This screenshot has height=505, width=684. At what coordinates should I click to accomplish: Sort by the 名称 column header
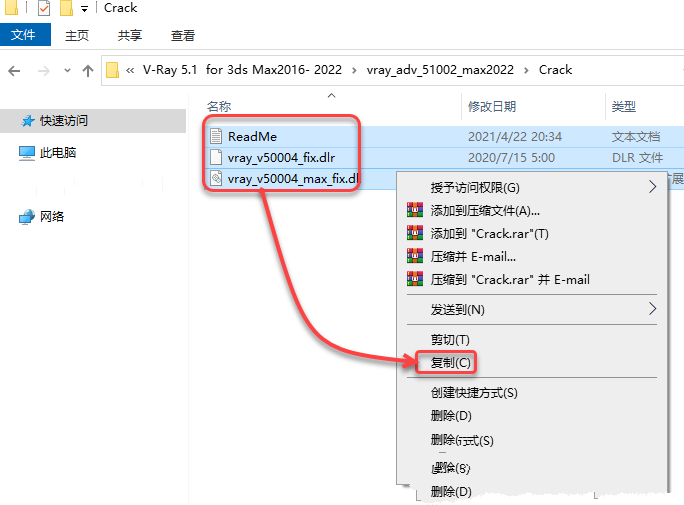[219, 106]
